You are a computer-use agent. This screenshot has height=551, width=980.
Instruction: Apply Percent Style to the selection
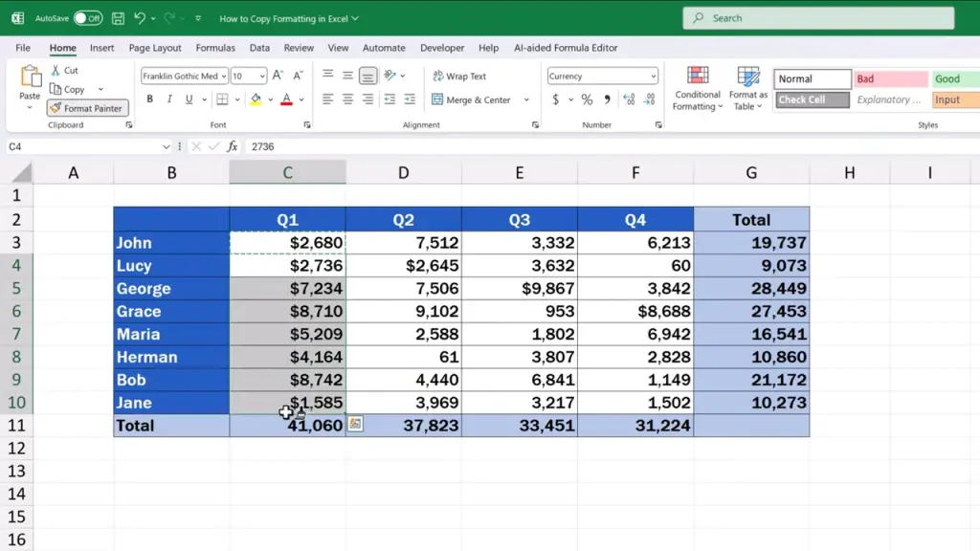(x=587, y=99)
